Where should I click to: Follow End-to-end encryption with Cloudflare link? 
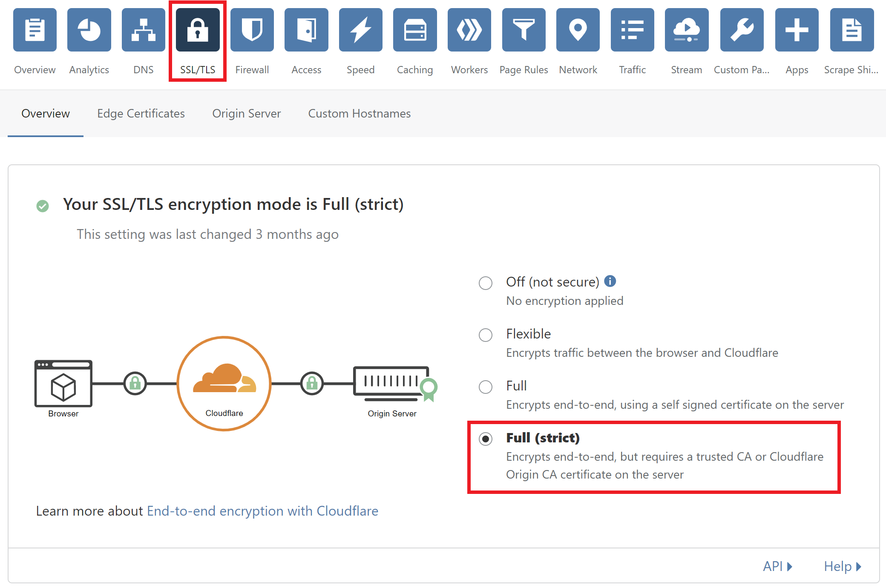(262, 511)
